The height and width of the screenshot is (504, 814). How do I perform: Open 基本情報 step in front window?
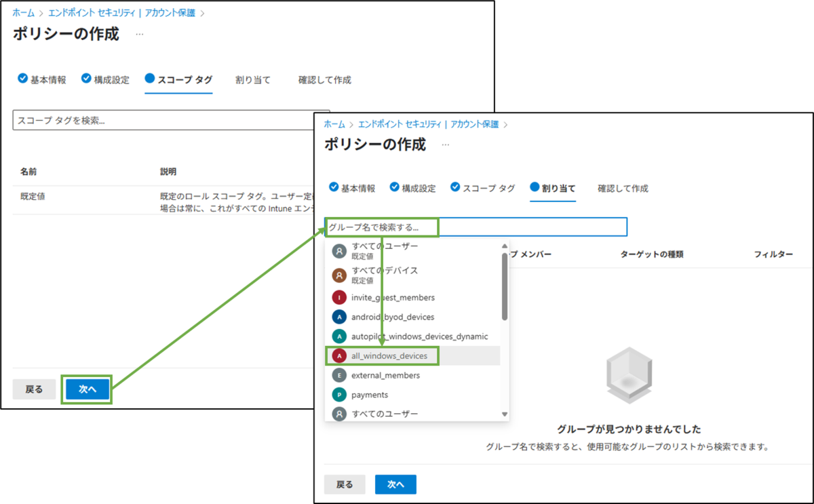[351, 188]
